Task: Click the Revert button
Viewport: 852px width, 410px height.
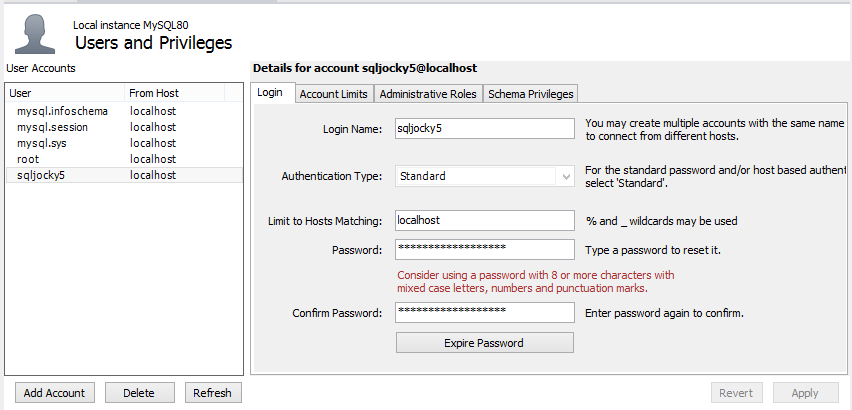Action: point(736,393)
